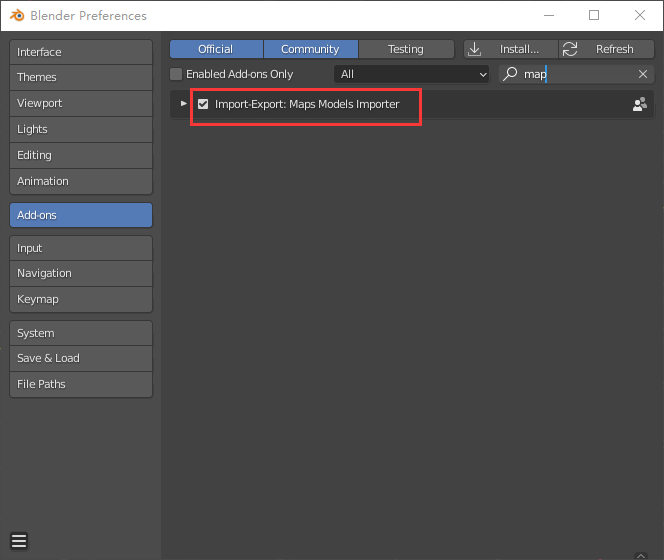Click the circular arrows refresh icon
Viewport: 664px width, 560px height.
570,49
